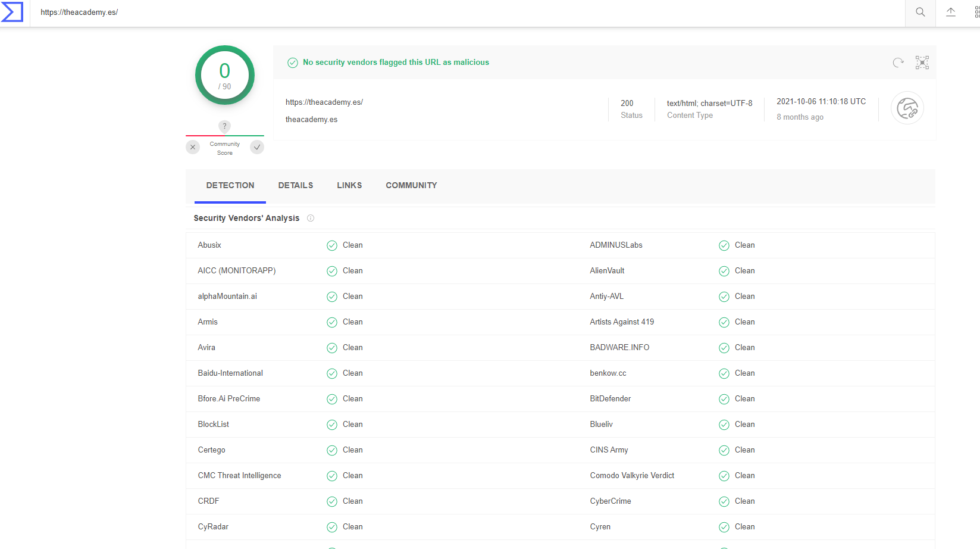Click the clean check icon for Armis
980x549 pixels.
pos(332,322)
